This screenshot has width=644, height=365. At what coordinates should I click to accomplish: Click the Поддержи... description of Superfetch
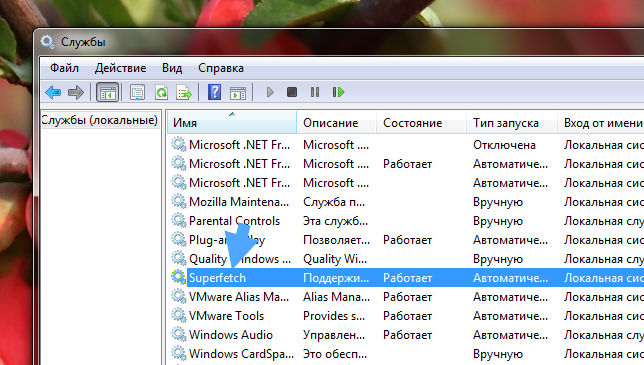(336, 278)
